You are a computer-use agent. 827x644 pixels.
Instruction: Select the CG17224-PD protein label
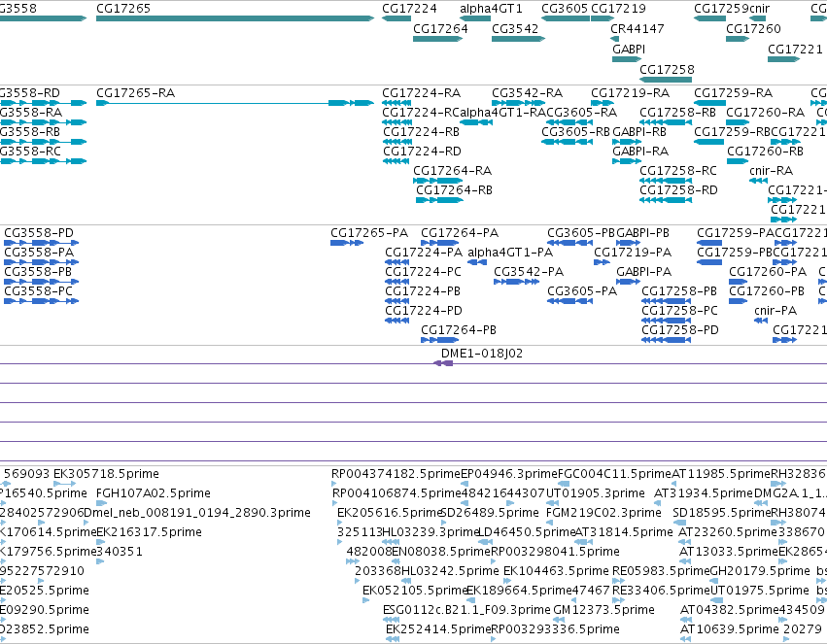424,311
